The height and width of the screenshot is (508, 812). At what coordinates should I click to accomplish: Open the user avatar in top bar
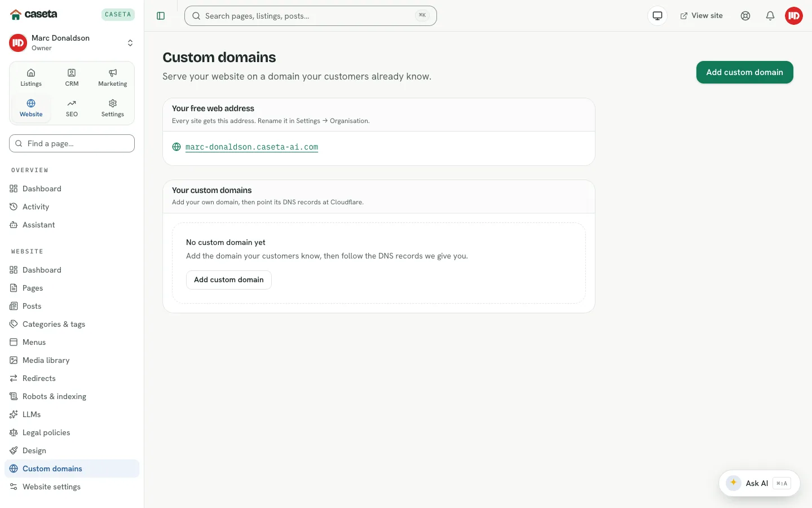(x=794, y=16)
